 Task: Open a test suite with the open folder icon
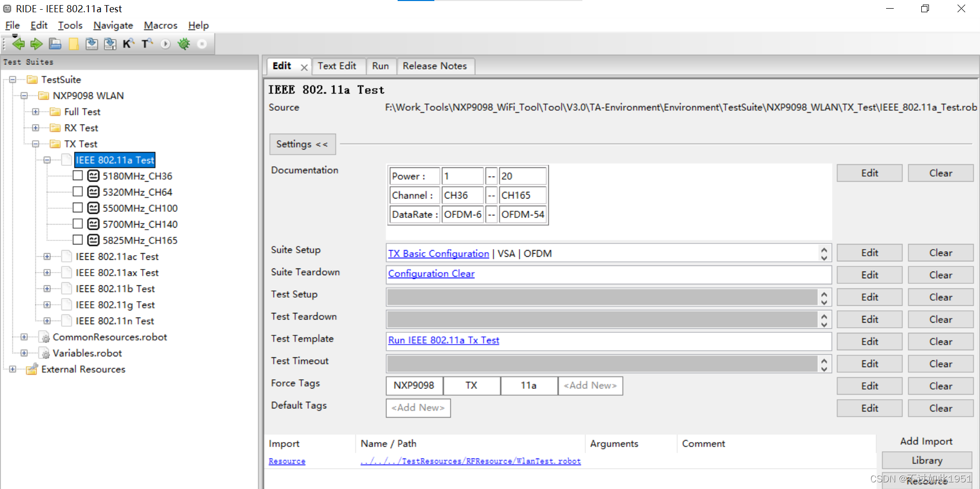[55, 43]
